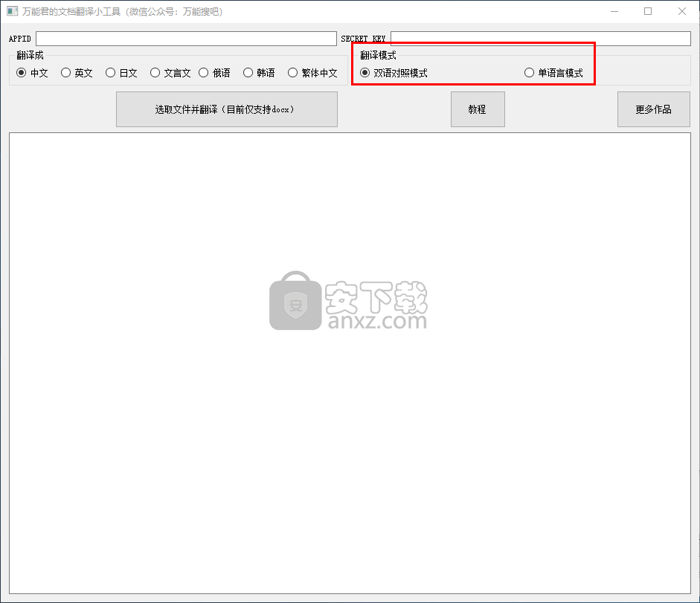The width and height of the screenshot is (700, 603).
Task: Select the 日文 radio option
Action: click(x=121, y=73)
